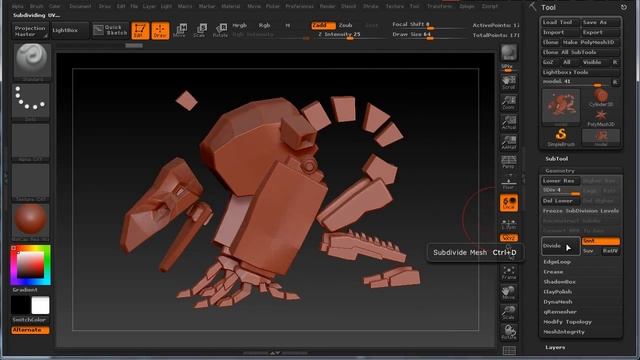640x360 pixels.
Task: Click Freeze SubDivision Levels button
Action: pos(580,211)
